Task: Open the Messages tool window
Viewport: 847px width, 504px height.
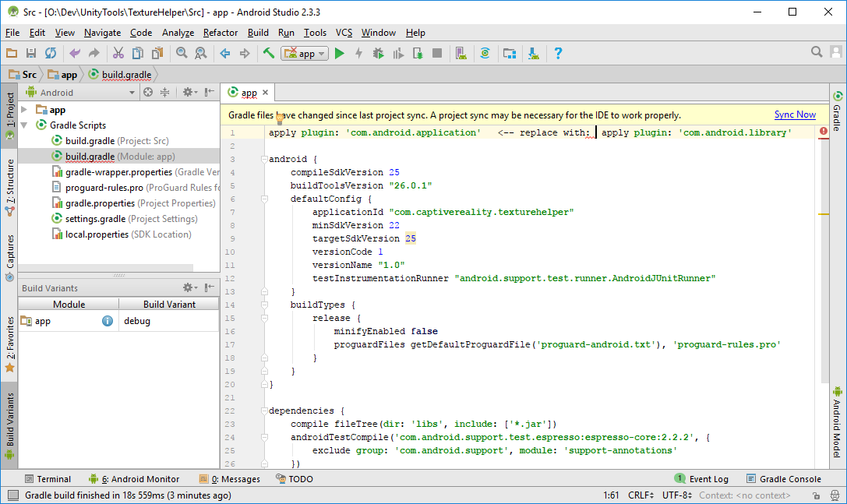Action: click(x=230, y=479)
